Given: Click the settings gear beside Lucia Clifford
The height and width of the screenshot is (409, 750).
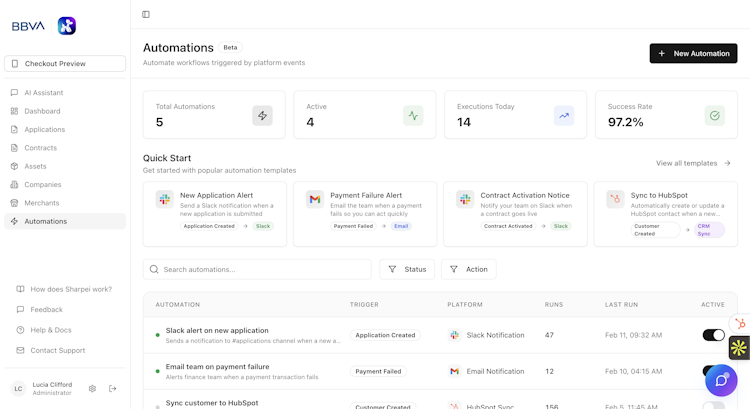Looking at the screenshot, I should pyautogui.click(x=92, y=388).
